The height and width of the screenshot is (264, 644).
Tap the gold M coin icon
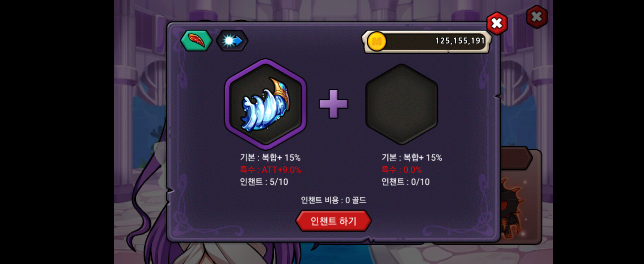pos(376,41)
